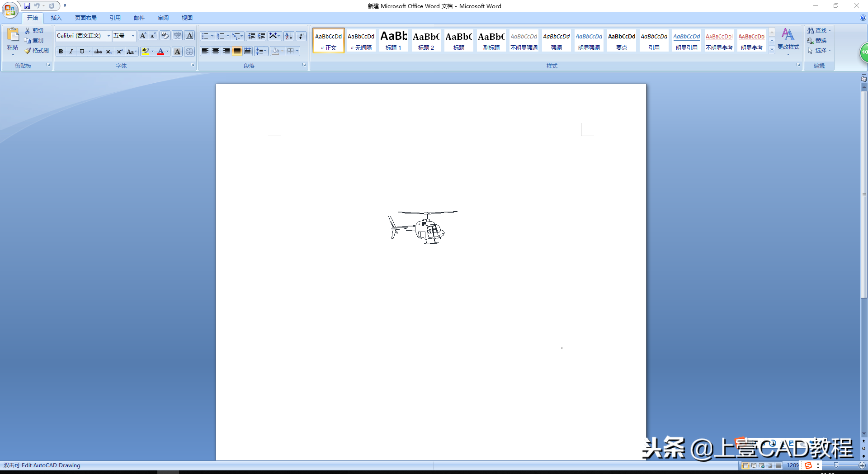Apply bulleted list
868x474 pixels.
pos(205,36)
